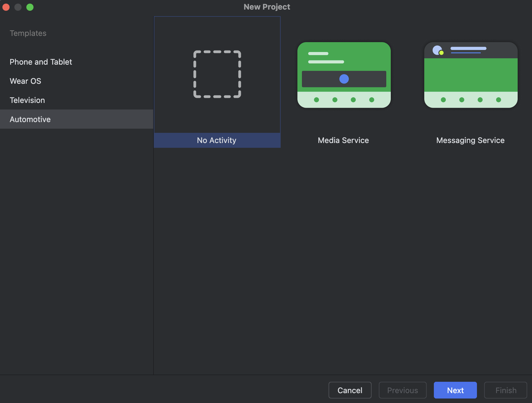The height and width of the screenshot is (403, 532).
Task: Choose the Media Service template thumbnail
Action: pos(344,75)
